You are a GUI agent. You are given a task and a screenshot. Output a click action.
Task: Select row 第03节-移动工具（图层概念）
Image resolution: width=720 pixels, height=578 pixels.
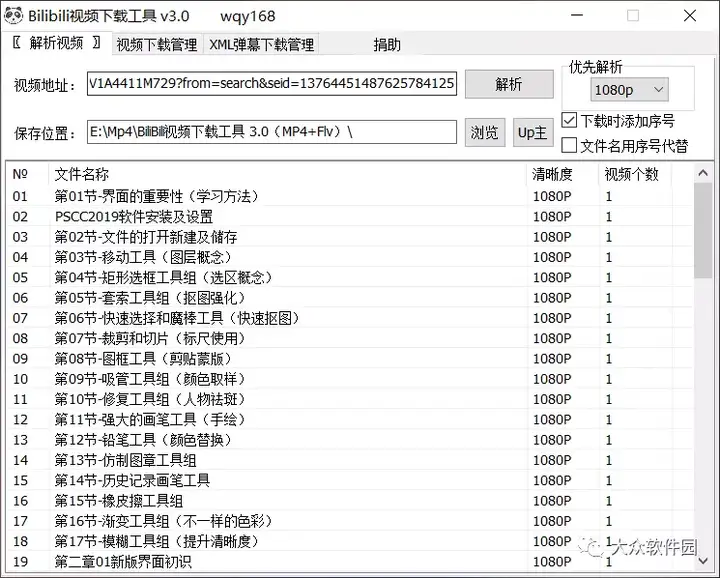point(349,257)
